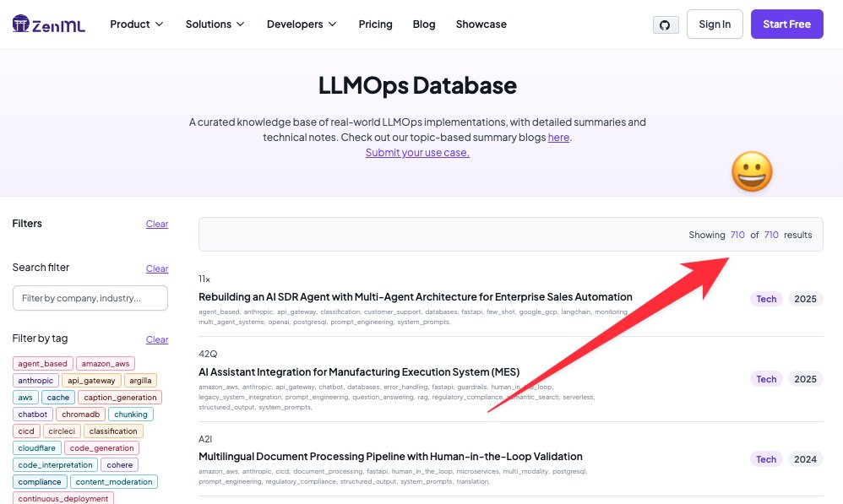Clear all Filters link
Image resolution: width=843 pixels, height=504 pixels.
tap(157, 224)
